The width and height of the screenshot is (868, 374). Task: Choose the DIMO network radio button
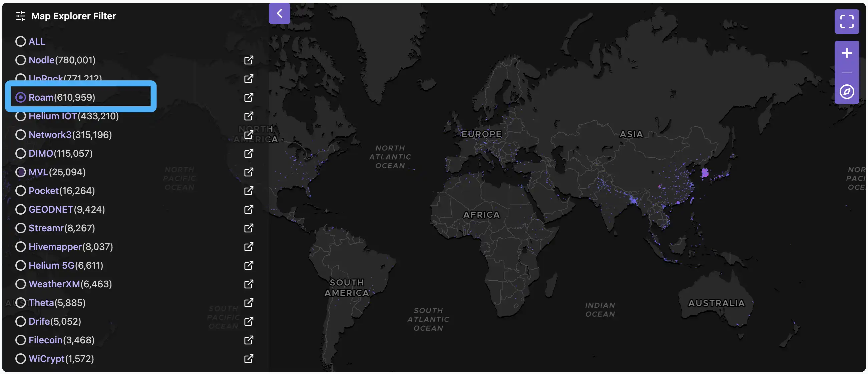click(x=21, y=154)
